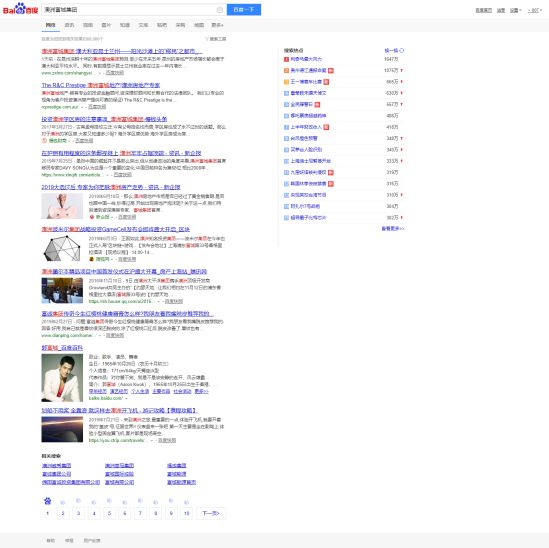The image size is (549, 548).
Task: Open the 设置 dropdown at top right
Action: (515, 10)
